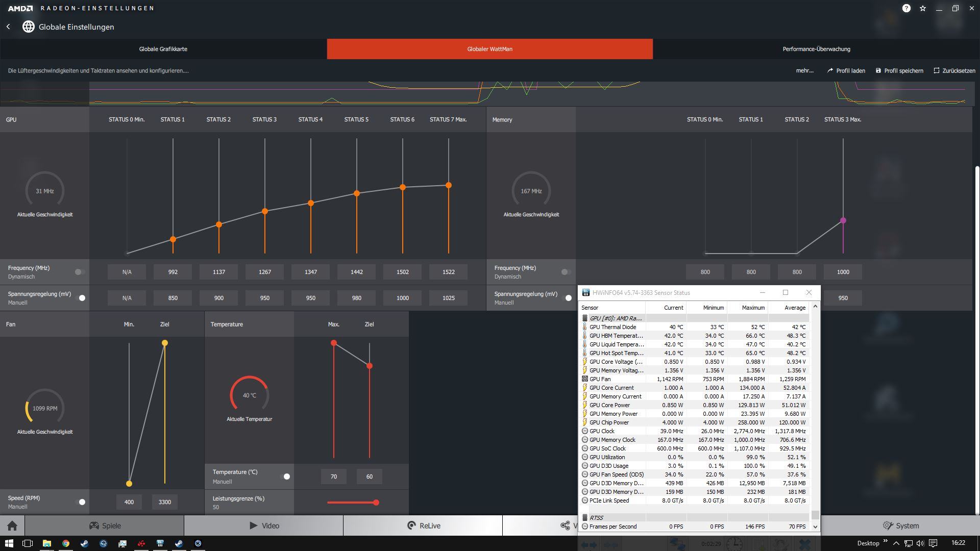The width and height of the screenshot is (980, 551).
Task: Toggle GPU Frequency dynamic switch
Action: (x=79, y=272)
